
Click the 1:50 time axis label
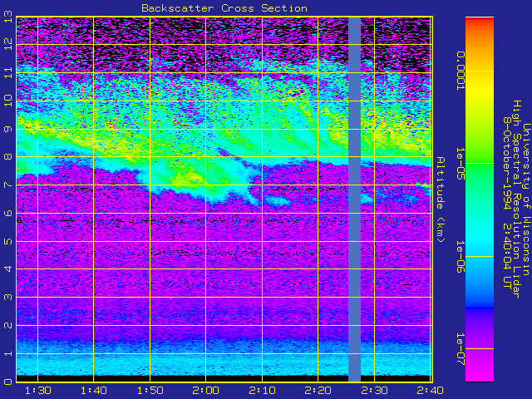pyautogui.click(x=150, y=391)
